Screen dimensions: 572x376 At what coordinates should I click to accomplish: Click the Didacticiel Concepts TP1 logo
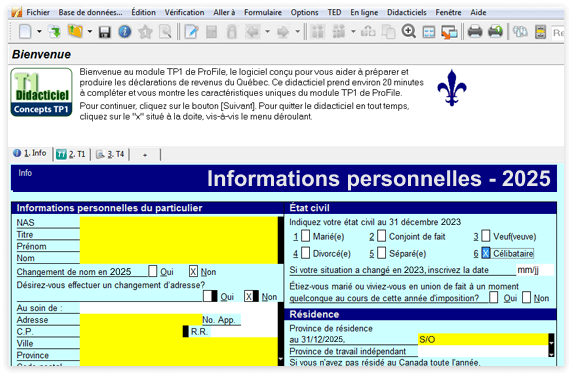(41, 92)
